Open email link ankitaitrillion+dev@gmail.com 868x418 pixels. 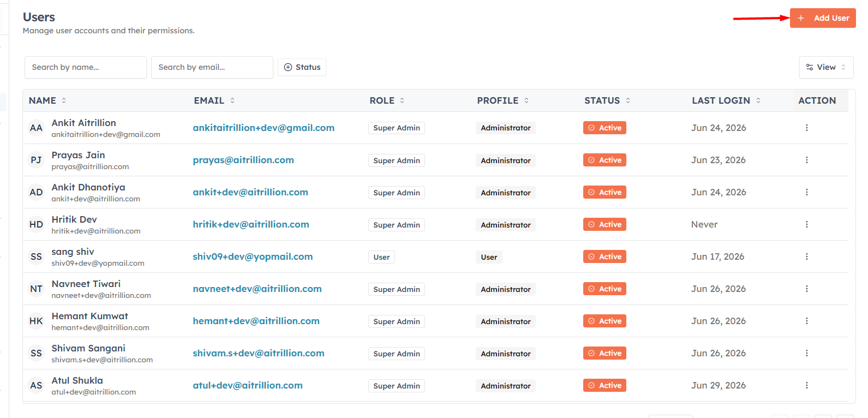point(264,128)
